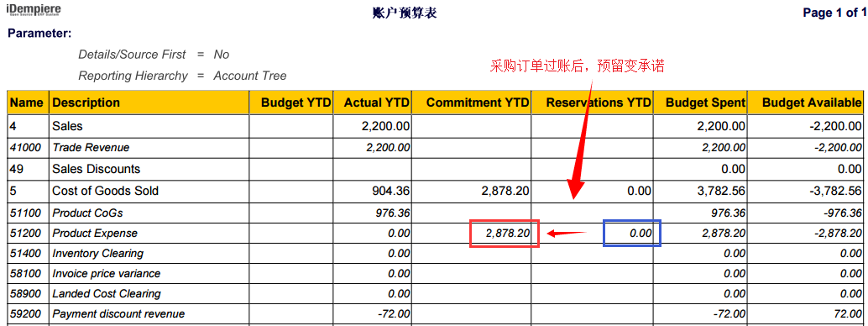Select the 51400 Inventory Clearing row
This screenshot has height=326, width=868.
[435, 254]
